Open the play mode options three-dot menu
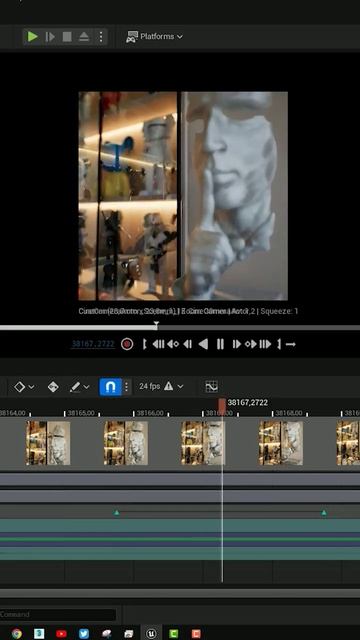The width and height of the screenshot is (360, 640). 101,37
